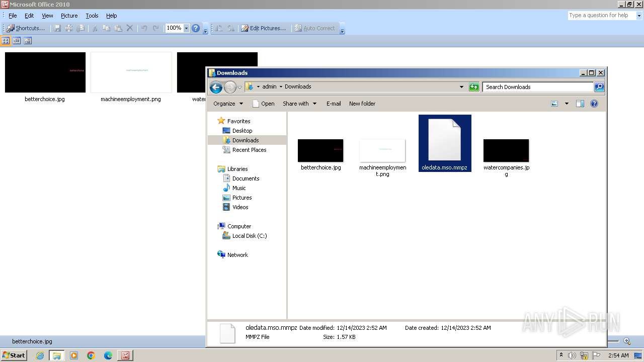Click the Type a question for help box

601,16
